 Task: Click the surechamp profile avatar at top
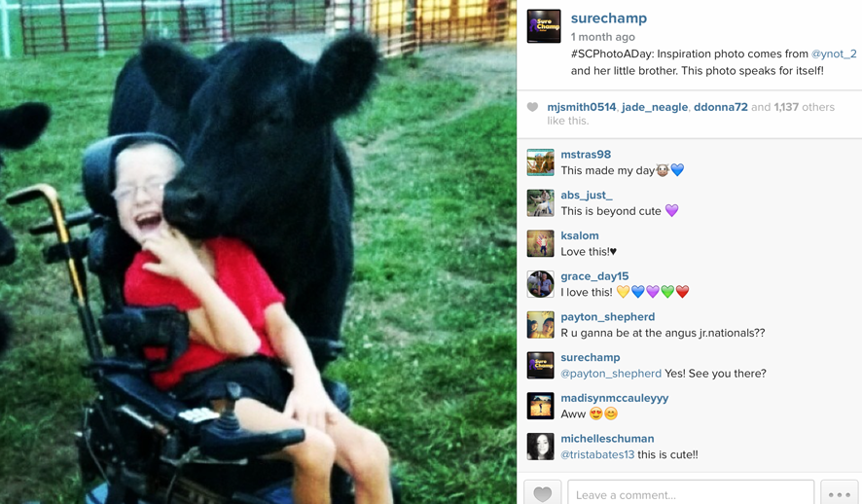coord(544,26)
